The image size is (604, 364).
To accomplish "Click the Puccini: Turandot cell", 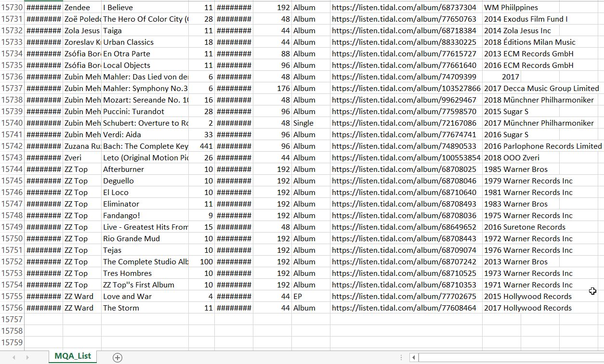I will click(x=145, y=112).
